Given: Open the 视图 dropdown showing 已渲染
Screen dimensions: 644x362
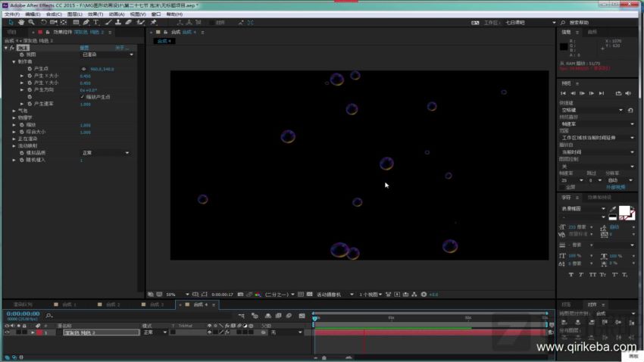Looking at the screenshot, I should [x=108, y=55].
